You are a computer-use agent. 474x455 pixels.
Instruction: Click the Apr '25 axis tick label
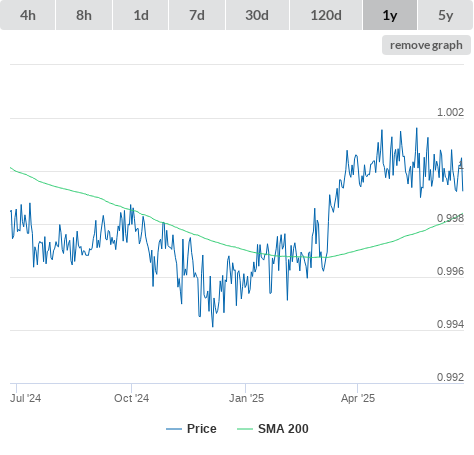[x=358, y=398]
